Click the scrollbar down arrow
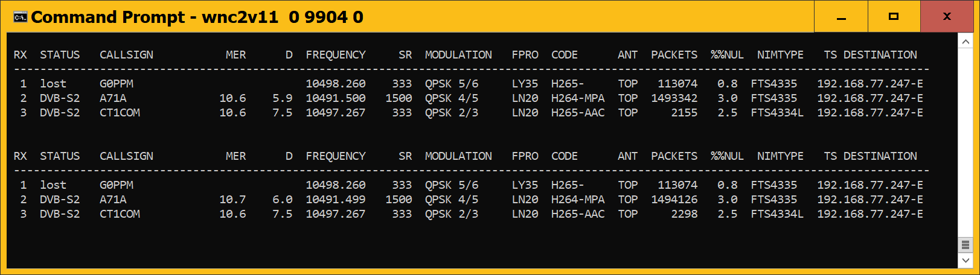 point(965,261)
